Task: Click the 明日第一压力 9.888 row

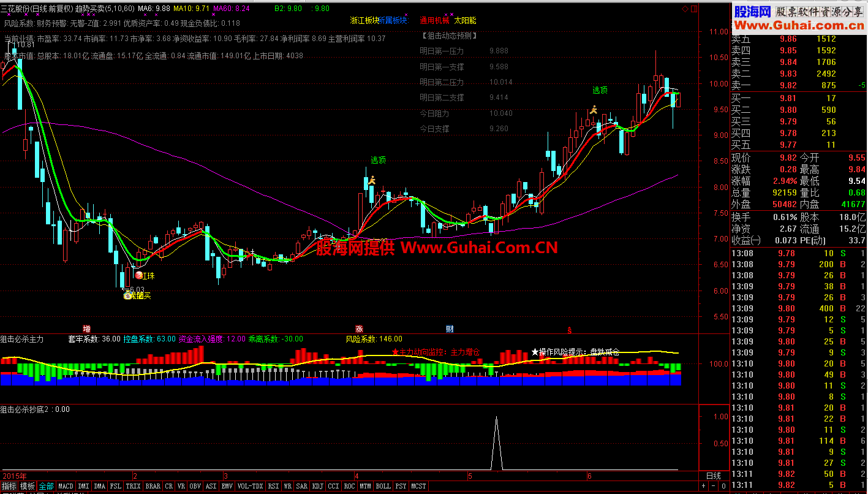Action: click(464, 51)
